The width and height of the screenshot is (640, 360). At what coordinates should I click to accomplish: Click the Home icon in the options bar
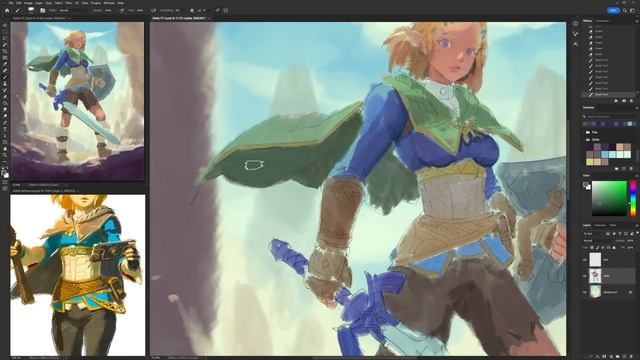point(7,10)
